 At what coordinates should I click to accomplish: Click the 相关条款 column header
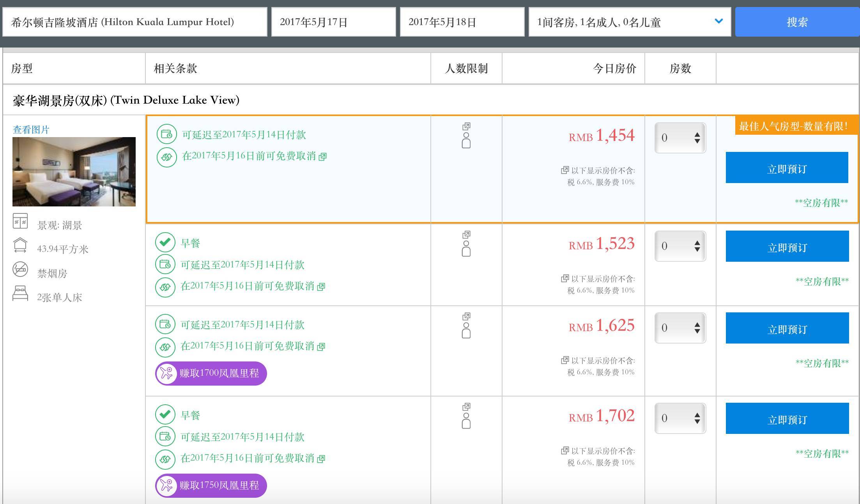175,69
